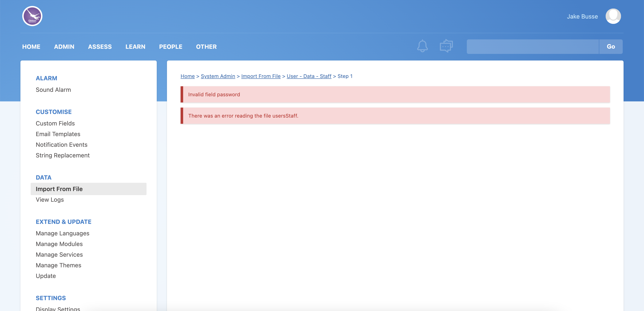The image size is (644, 311).
Task: Open the ADMIN menu
Action: pyautogui.click(x=64, y=46)
